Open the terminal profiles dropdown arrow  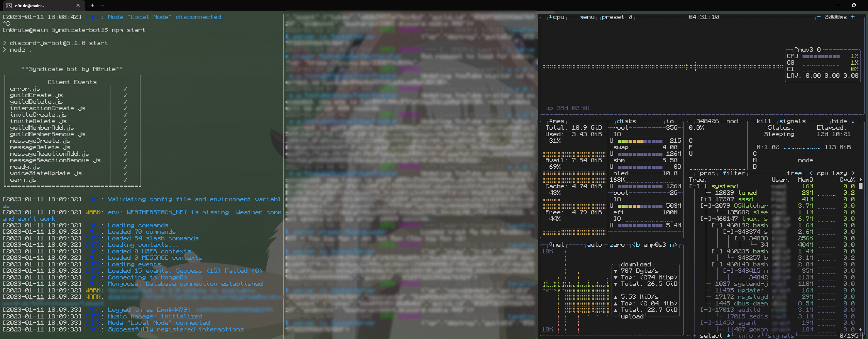pyautogui.click(x=103, y=5)
